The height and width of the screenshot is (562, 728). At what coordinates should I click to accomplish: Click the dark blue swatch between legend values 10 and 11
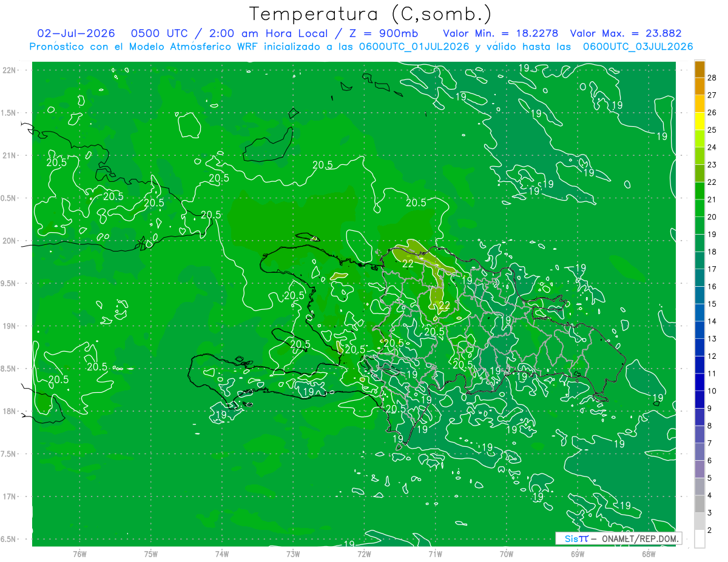point(700,383)
